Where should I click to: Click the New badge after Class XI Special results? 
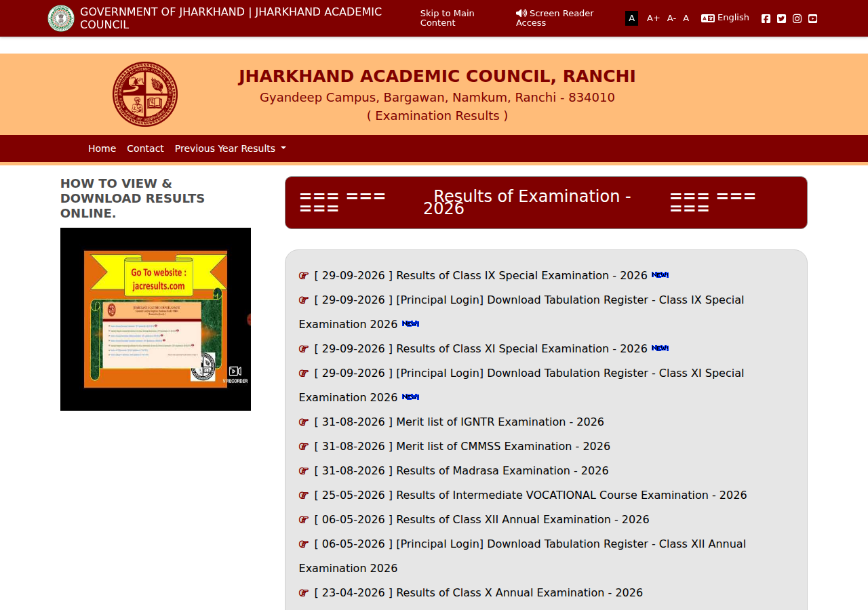[x=660, y=348]
